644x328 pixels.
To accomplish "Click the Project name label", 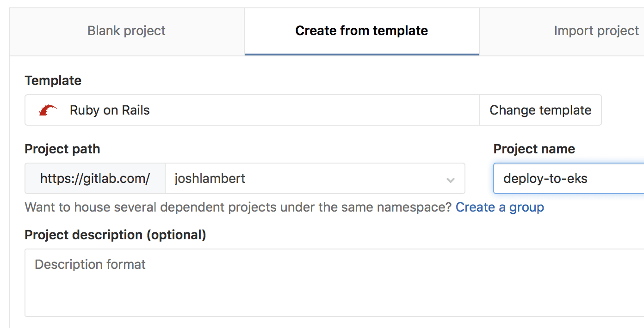I will coord(534,149).
